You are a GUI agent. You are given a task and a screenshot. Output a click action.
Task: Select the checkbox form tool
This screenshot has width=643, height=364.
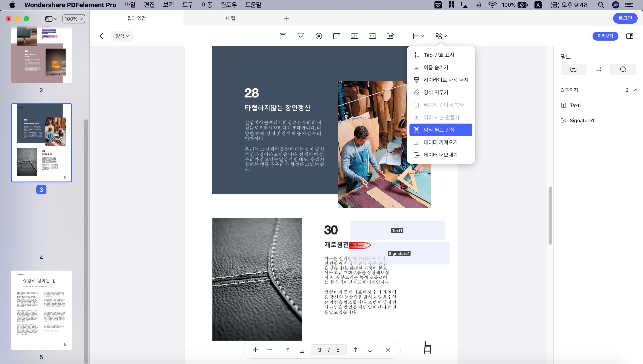pos(301,36)
